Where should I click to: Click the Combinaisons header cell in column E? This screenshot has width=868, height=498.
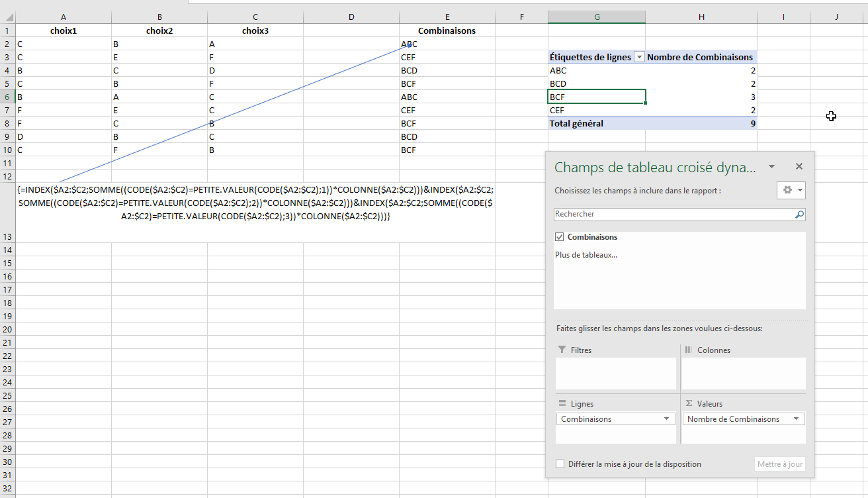(447, 30)
